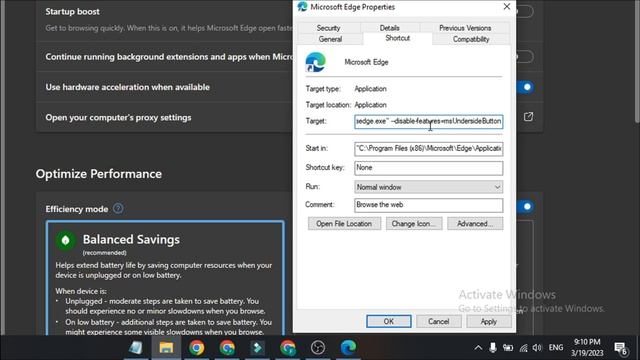The image size is (640, 360).
Task: Click the Startup boost label
Action: click(x=72, y=12)
